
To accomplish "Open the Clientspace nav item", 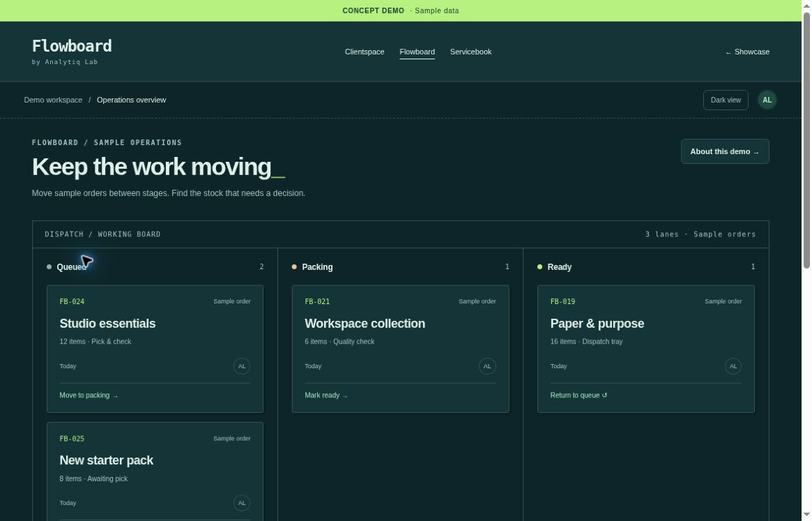I will pos(365,52).
